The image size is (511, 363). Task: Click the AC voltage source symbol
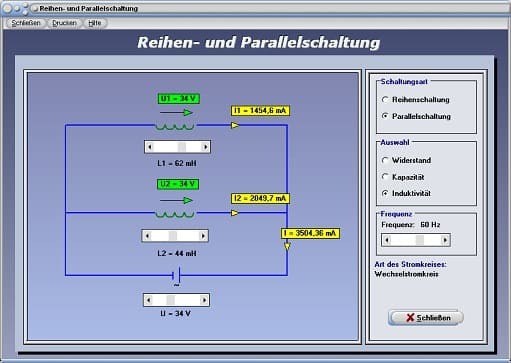click(x=177, y=276)
